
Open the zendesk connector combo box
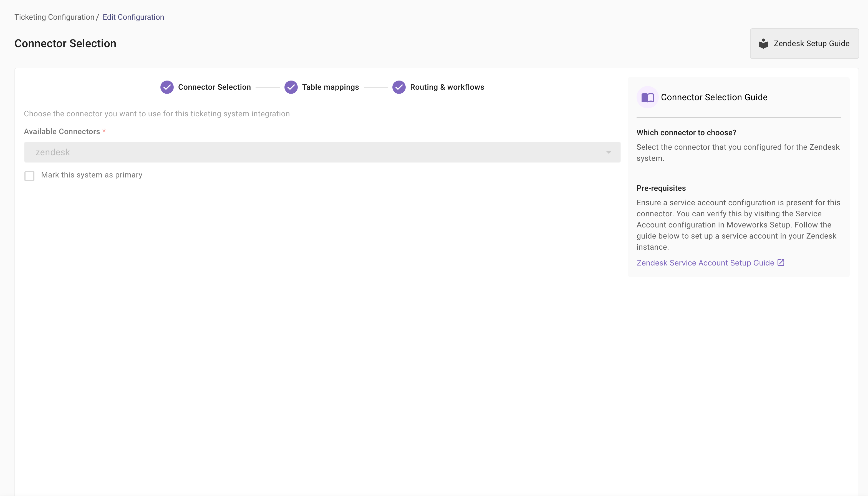[306, 152]
